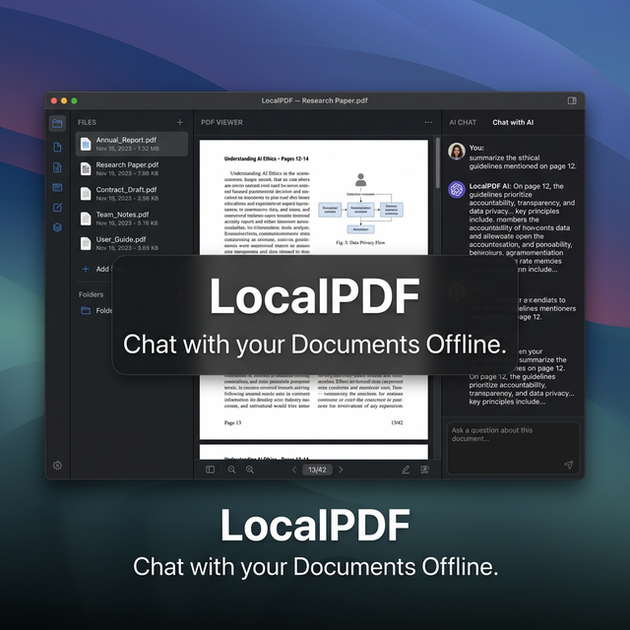The width and height of the screenshot is (630, 630).
Task: Open the Files folder icon in sidebar
Action: 57,123
